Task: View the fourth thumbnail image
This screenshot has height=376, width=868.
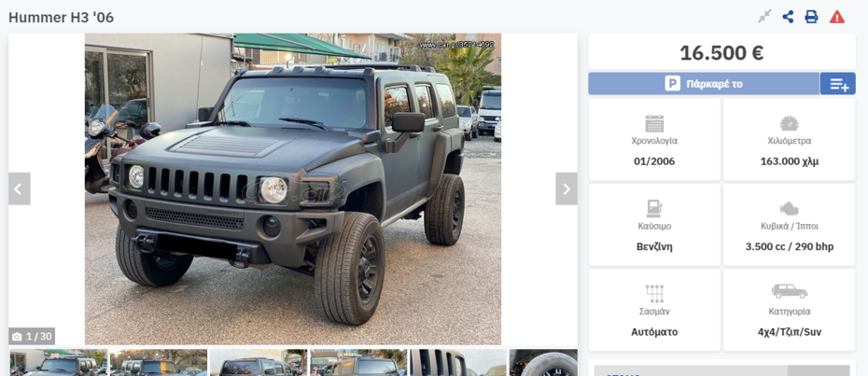Action: [x=358, y=363]
